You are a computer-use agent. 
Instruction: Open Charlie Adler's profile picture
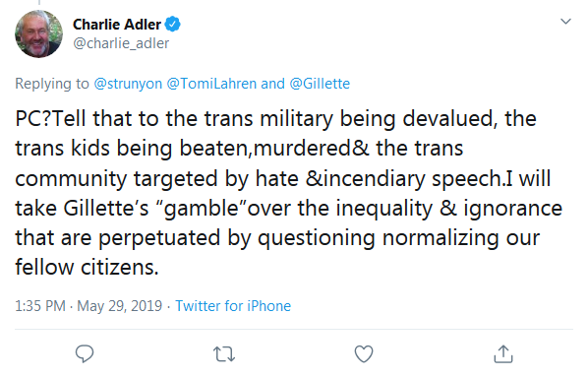point(38,33)
